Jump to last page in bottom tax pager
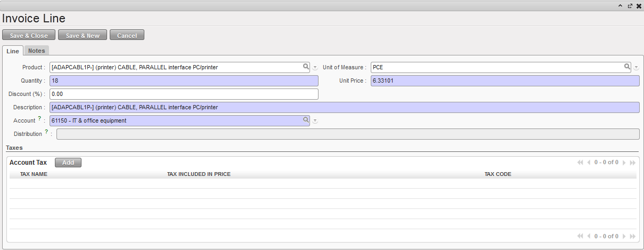The width and height of the screenshot is (644, 250). [633, 236]
